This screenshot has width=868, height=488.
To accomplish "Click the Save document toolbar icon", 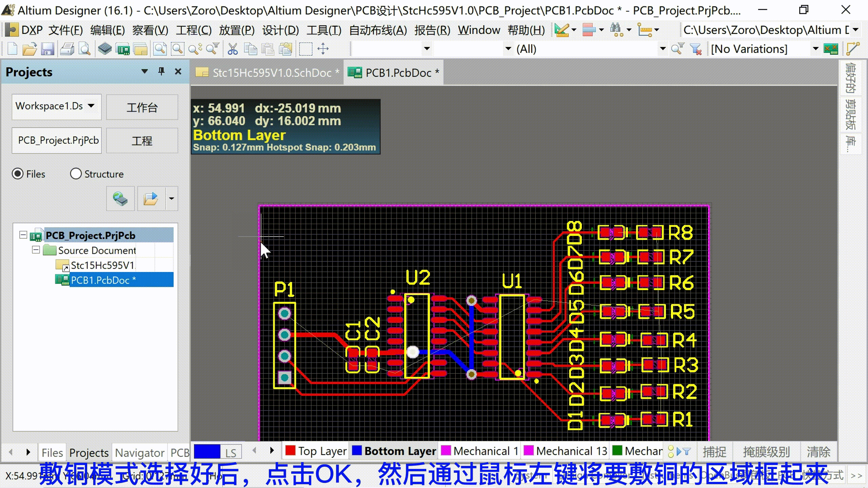I will (48, 49).
